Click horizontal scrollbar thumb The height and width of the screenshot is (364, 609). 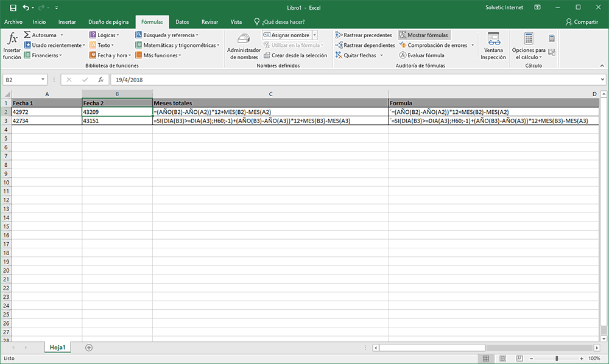point(432,348)
